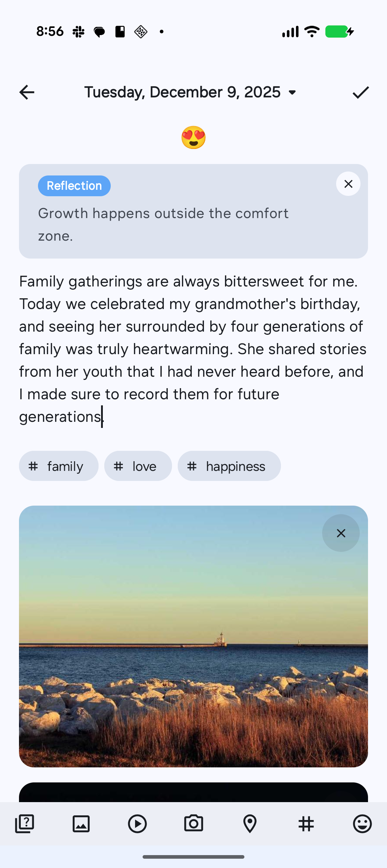Tap the back arrow icon
The width and height of the screenshot is (387, 868).
coord(27,92)
